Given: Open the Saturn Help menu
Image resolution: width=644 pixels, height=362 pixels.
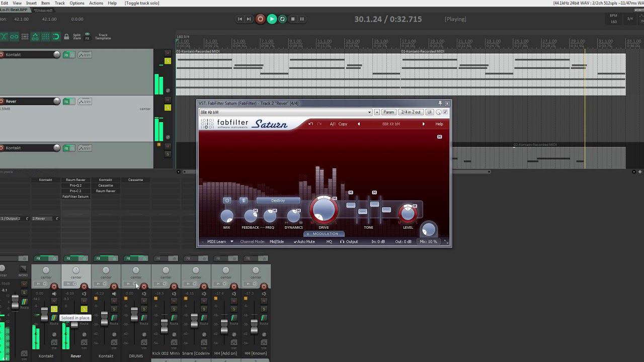Looking at the screenshot, I should [x=439, y=124].
